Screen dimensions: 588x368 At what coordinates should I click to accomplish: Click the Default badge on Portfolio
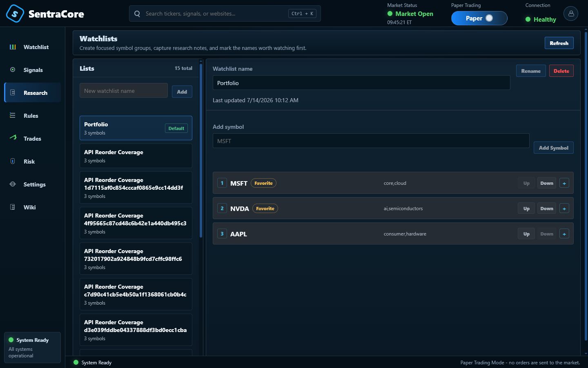[176, 128]
